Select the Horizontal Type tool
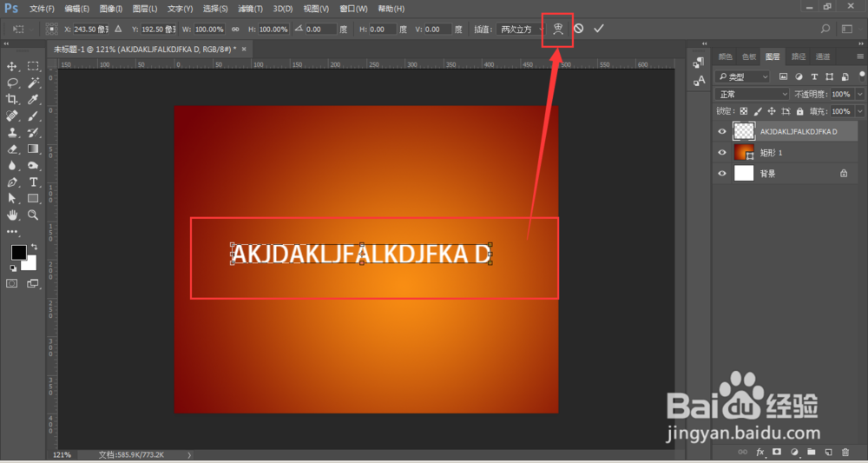The width and height of the screenshot is (868, 463). pyautogui.click(x=33, y=182)
